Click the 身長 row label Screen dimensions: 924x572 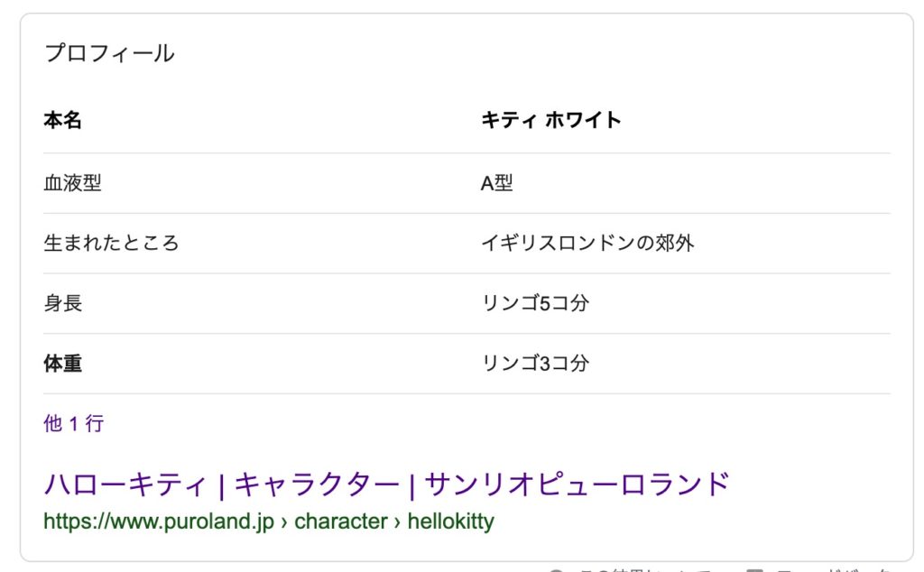(x=62, y=303)
